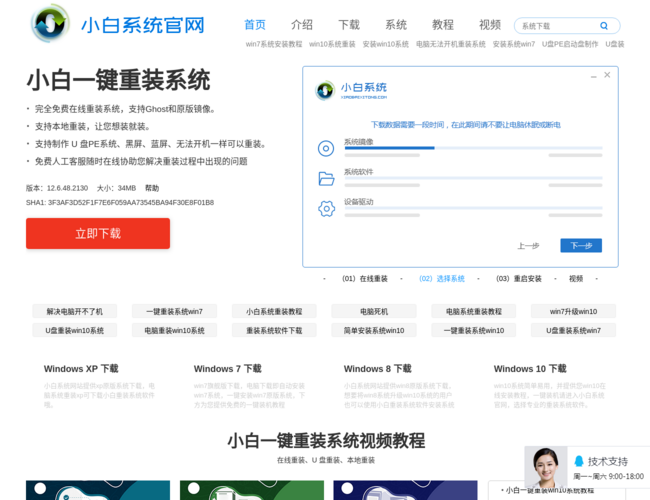650x500 pixels.
Task: Click the 小白系统官网 round logo icon
Action: (50, 23)
